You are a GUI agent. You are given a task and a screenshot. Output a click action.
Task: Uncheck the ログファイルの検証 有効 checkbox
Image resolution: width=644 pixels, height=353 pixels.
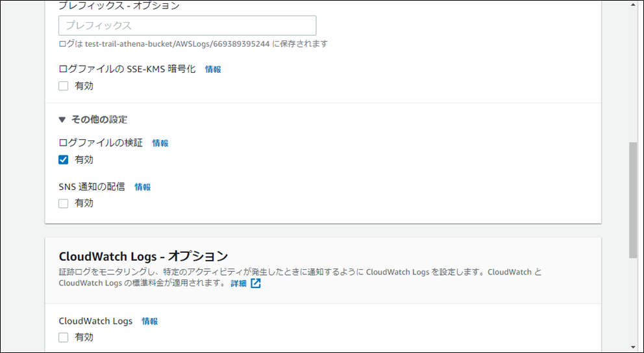(x=64, y=160)
